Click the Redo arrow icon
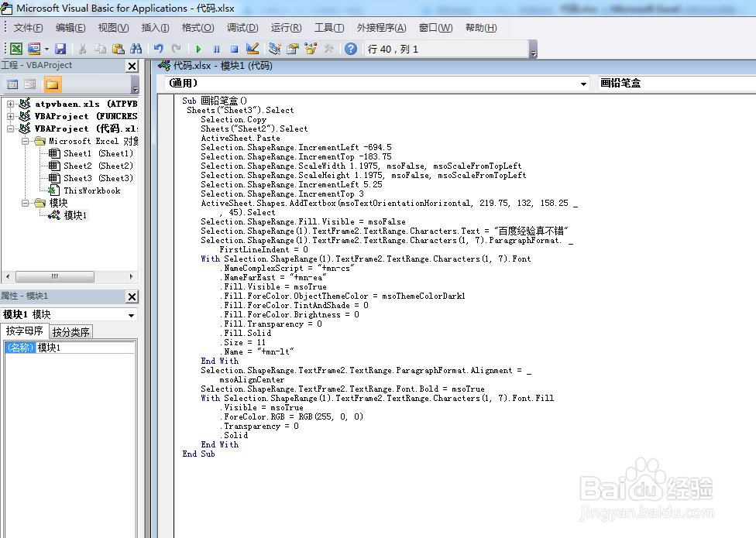756x538 pixels. [x=177, y=49]
